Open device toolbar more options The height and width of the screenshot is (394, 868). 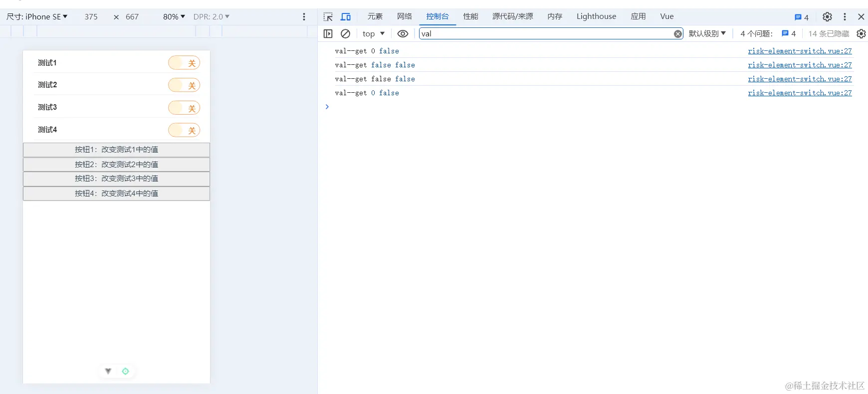(304, 17)
